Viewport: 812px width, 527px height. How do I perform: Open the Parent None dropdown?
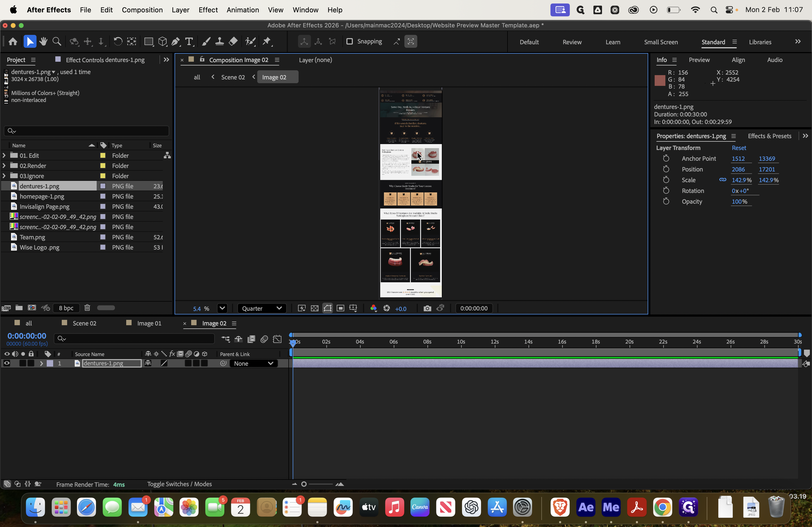coord(253,363)
